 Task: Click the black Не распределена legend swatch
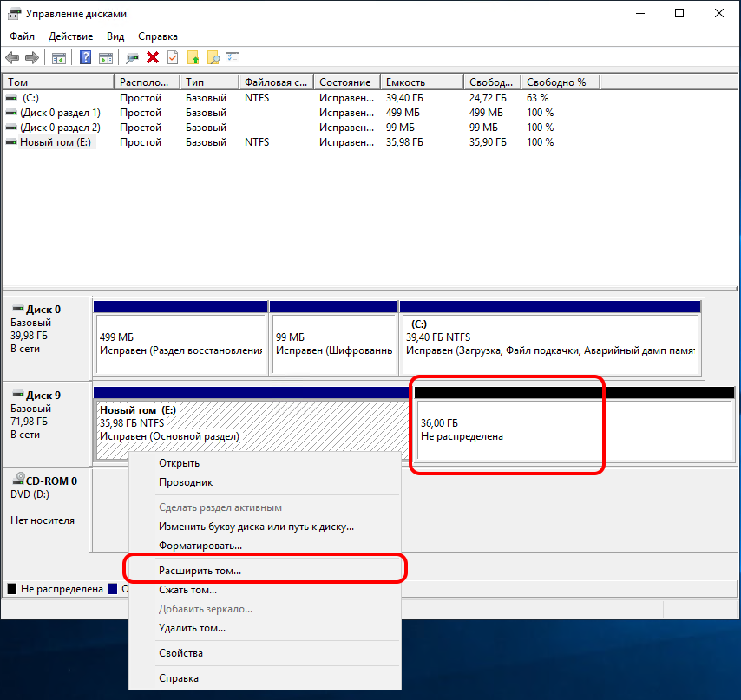coord(12,589)
